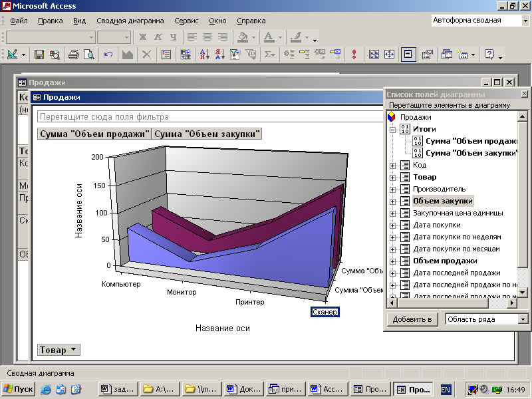Open the Область ряда dropdown
Screen dimensions: 532x399
tap(523, 319)
